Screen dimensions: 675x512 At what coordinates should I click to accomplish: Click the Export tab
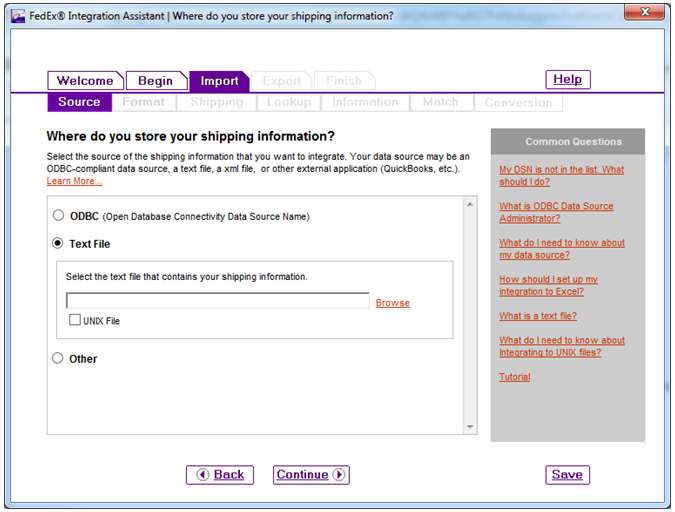click(x=282, y=81)
